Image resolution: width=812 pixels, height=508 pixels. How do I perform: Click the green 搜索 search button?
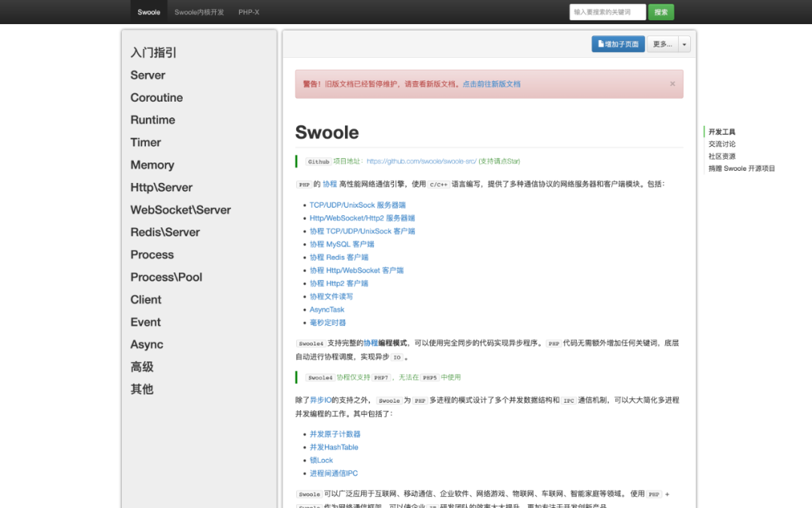pos(661,12)
